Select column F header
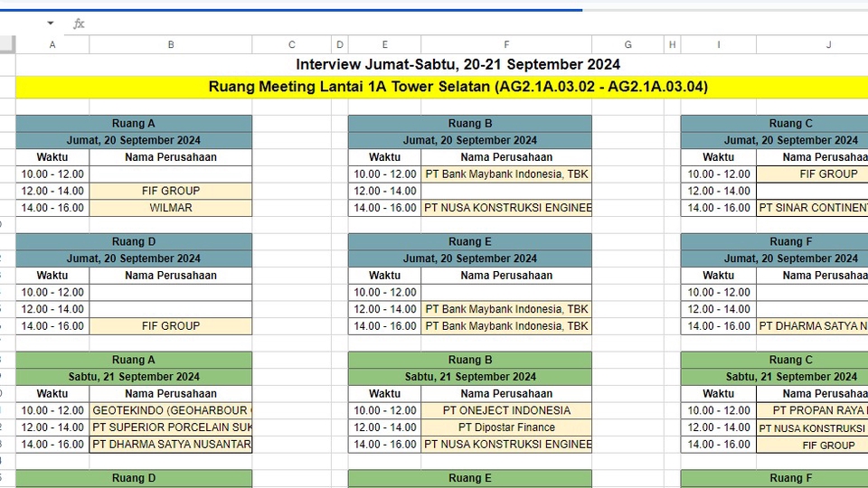 click(506, 44)
